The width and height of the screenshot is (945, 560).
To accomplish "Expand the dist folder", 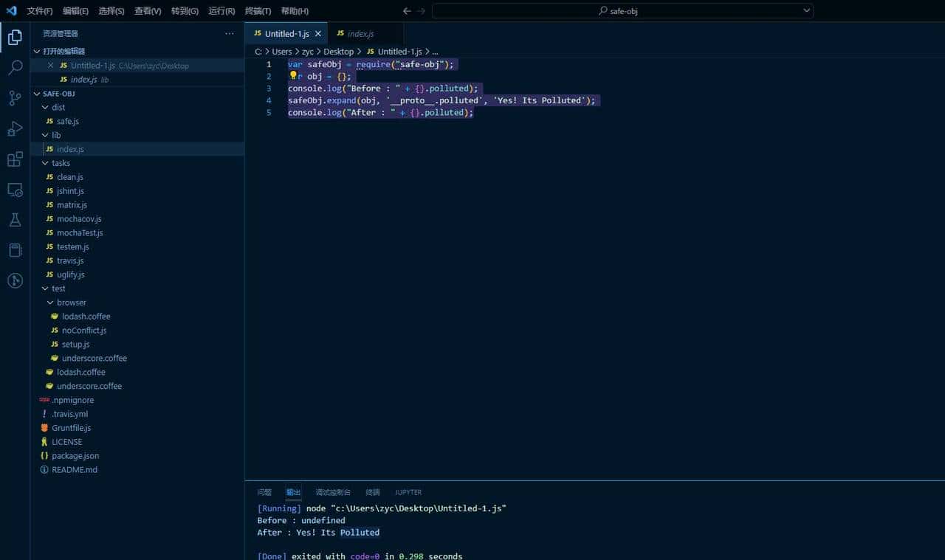I will pyautogui.click(x=46, y=107).
